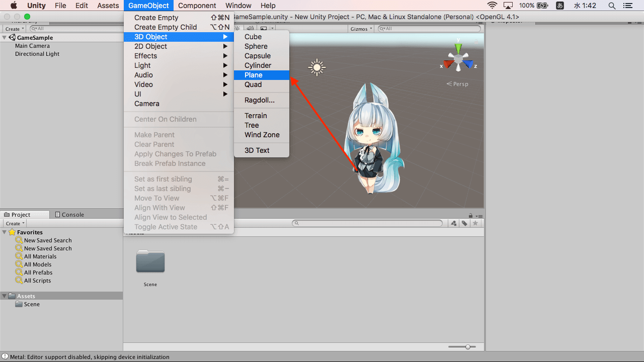Select Main Camera in Hierarchy

[x=32, y=46]
